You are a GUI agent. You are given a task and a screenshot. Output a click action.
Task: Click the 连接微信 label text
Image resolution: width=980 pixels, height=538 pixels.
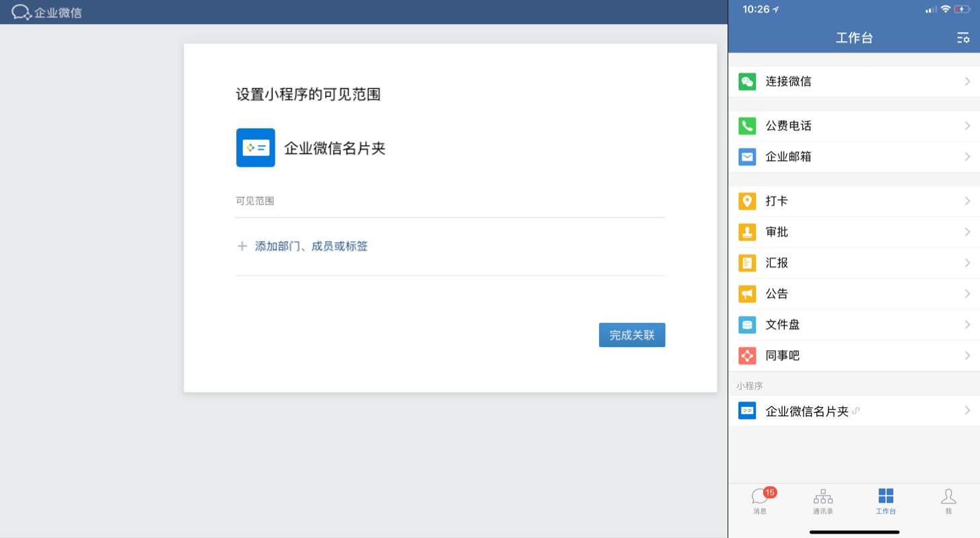[788, 81]
